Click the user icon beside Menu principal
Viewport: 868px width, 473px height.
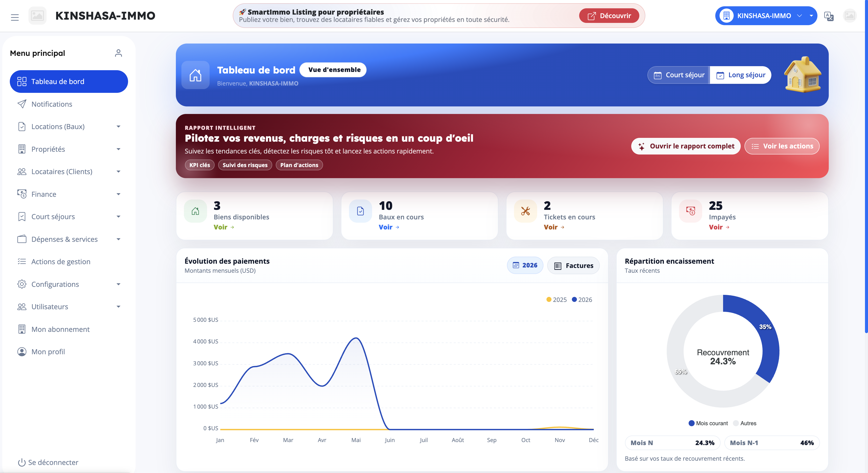coord(118,53)
